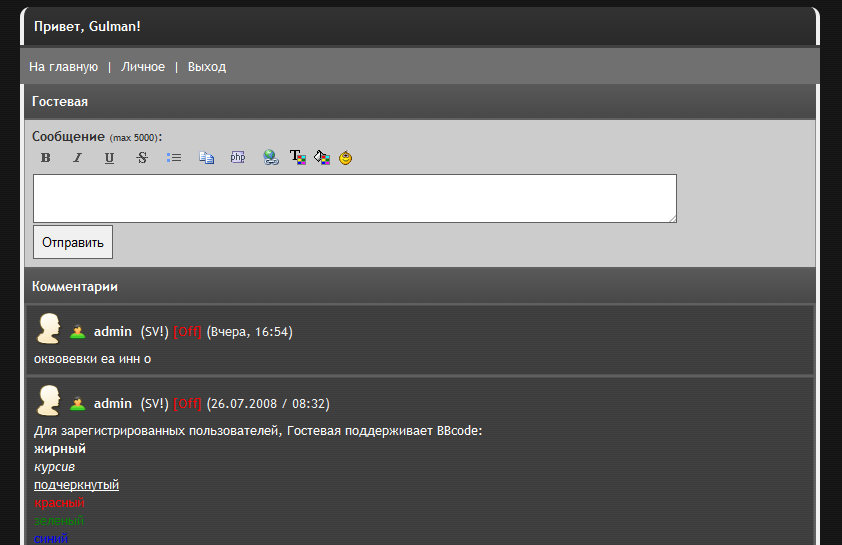The height and width of the screenshot is (545, 842).
Task: Click the green sample text 'зеленый'
Action: tap(59, 521)
